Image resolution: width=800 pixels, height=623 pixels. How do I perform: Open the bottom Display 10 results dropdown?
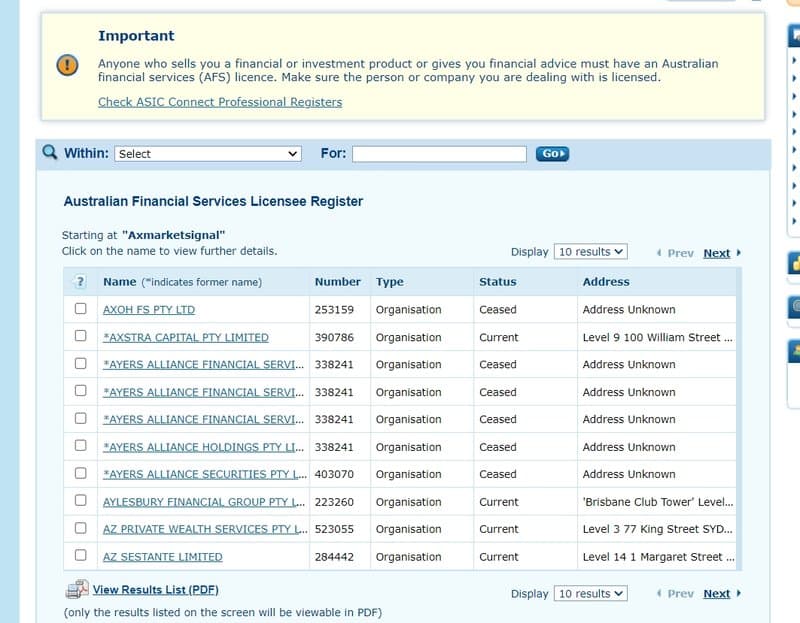[590, 593]
